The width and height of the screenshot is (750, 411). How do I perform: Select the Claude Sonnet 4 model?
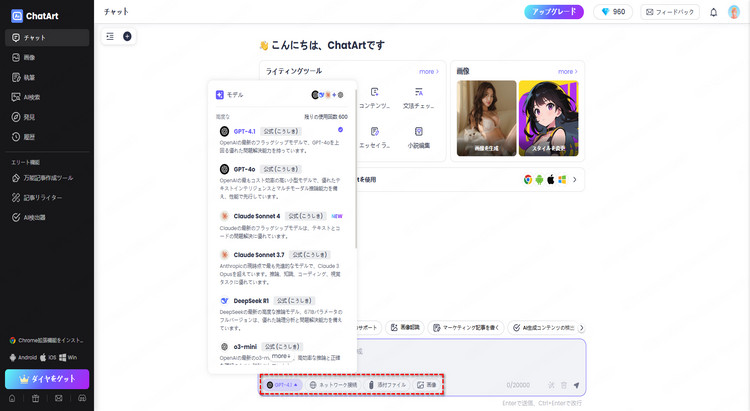(x=281, y=225)
